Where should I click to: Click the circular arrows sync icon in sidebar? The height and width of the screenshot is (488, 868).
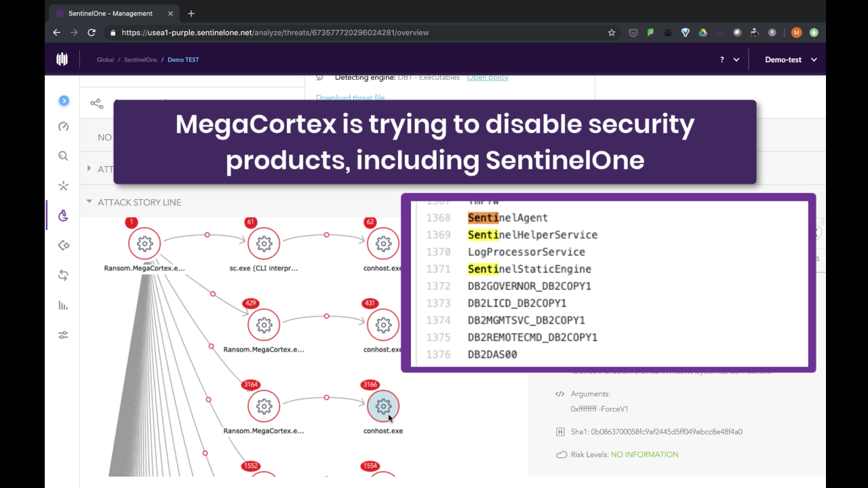[x=63, y=275]
